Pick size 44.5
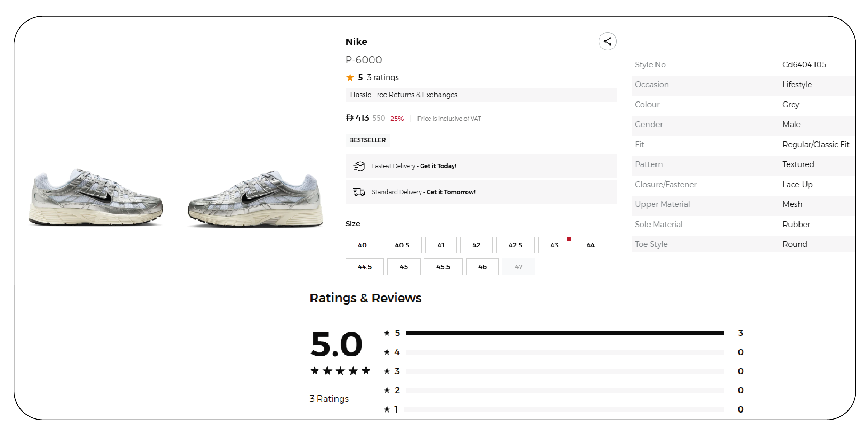Image resolution: width=868 pixels, height=431 pixels. 365,267
